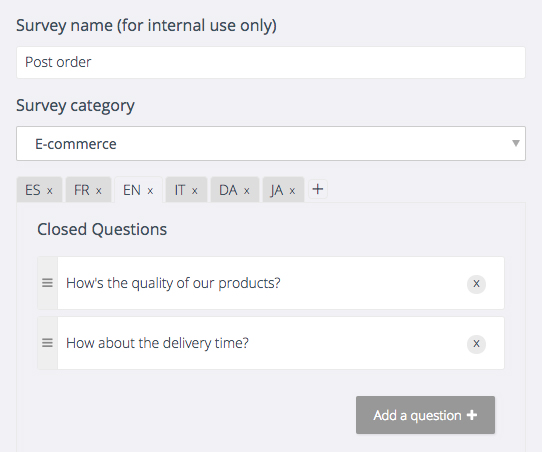
Task: Focus the Survey name input field
Action: pyautogui.click(x=271, y=63)
